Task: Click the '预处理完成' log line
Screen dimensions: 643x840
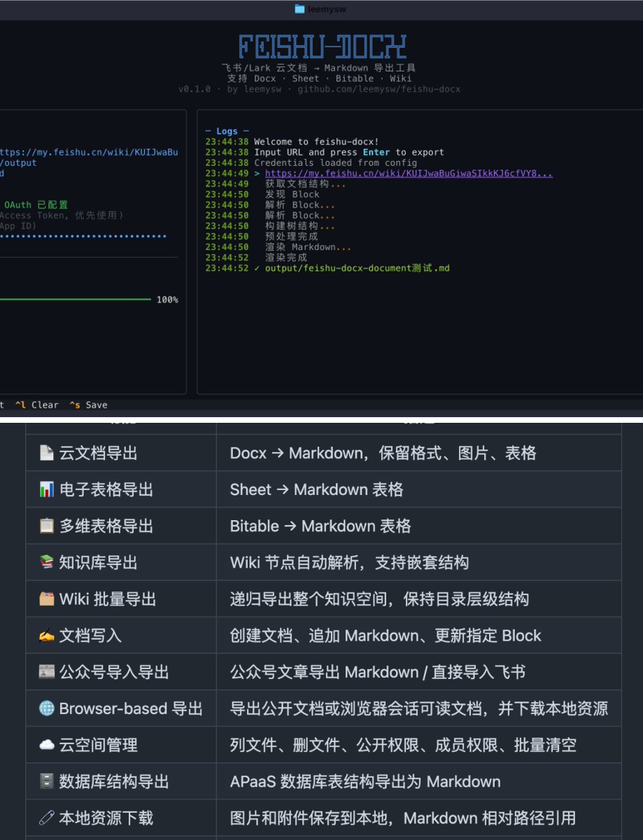Action: 292,237
